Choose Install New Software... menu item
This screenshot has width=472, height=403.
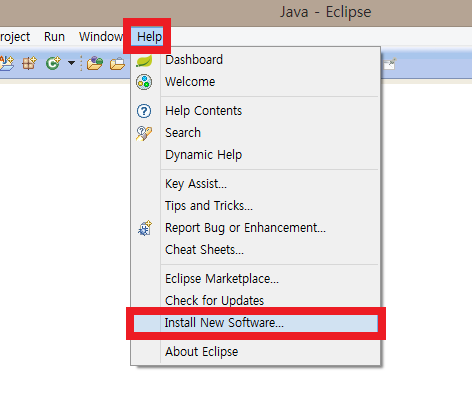(256, 323)
